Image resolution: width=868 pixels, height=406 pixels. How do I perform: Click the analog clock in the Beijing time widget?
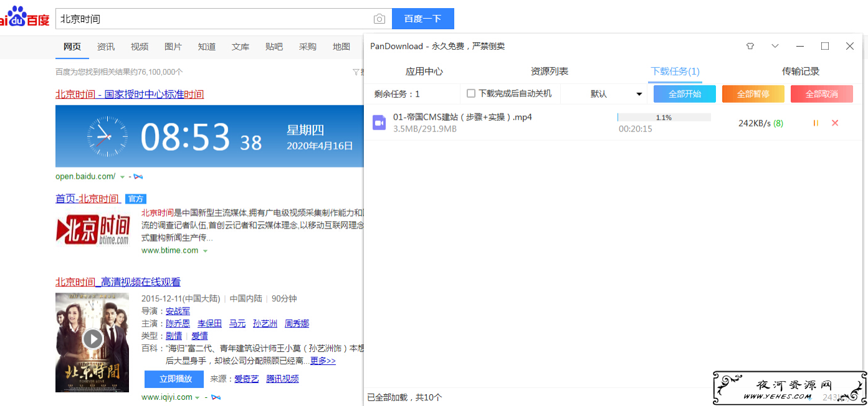point(107,136)
